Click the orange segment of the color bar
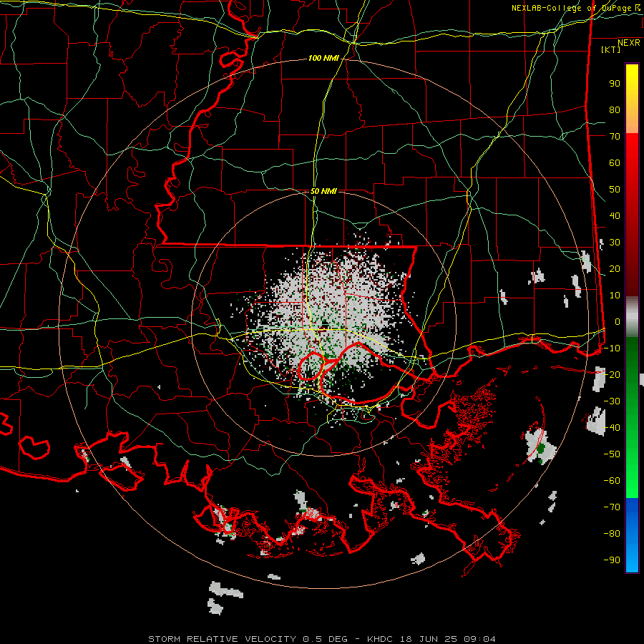644x644 pixels. [x=632, y=122]
